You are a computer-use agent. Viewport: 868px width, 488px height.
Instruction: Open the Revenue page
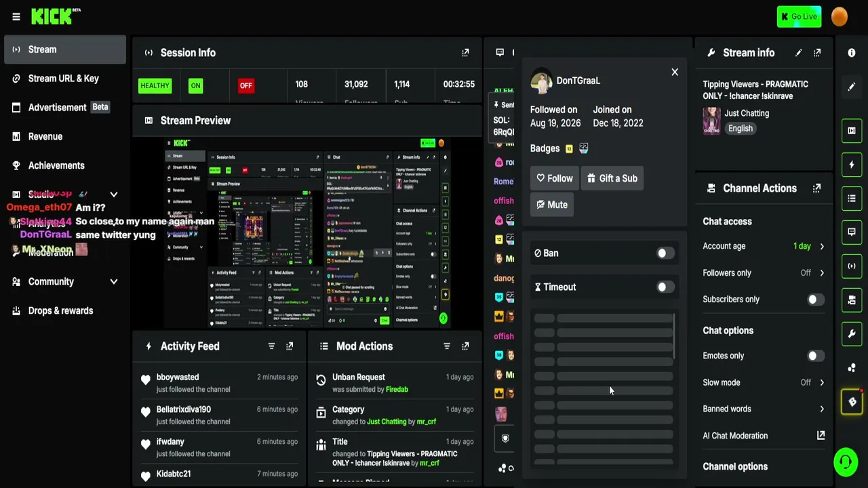[x=65, y=136]
